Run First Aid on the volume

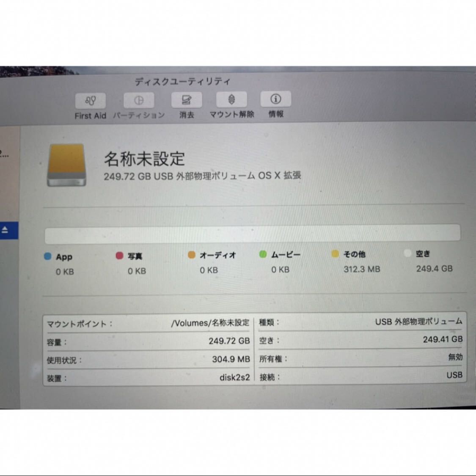tap(90, 101)
